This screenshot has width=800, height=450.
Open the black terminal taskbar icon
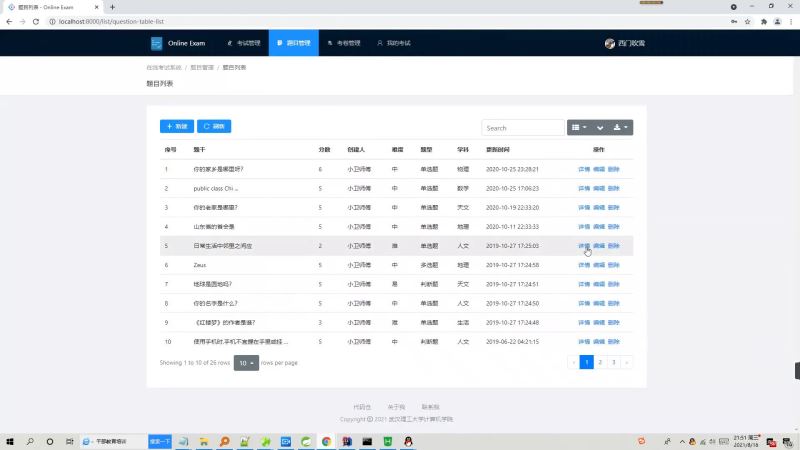pyautogui.click(x=367, y=441)
